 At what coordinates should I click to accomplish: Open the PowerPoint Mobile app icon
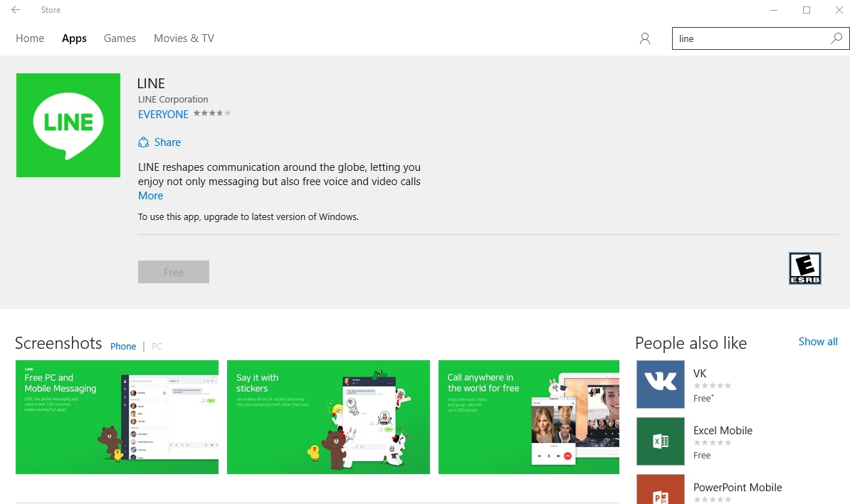660,489
